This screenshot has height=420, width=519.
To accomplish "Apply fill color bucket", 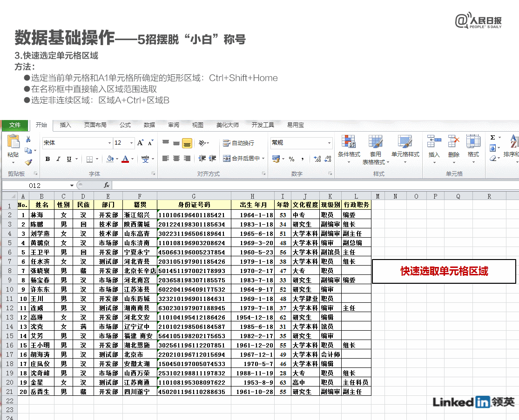I will click(110, 159).
